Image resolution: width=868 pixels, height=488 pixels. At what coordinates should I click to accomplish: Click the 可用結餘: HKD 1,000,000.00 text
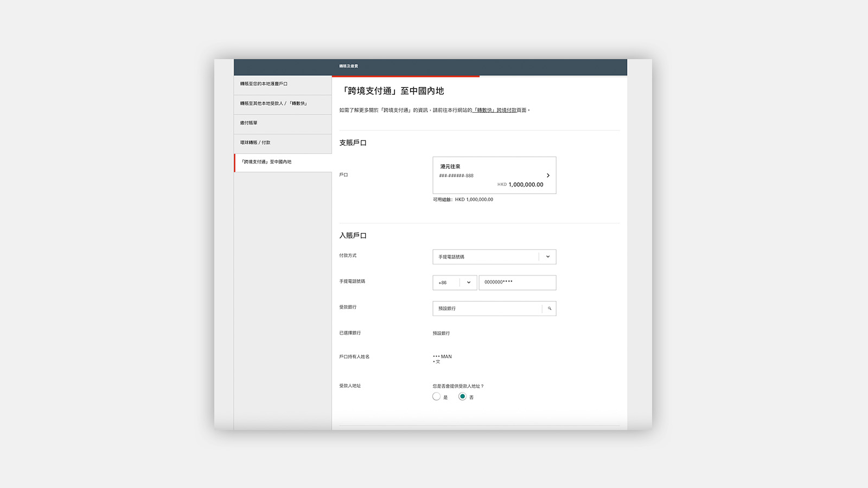click(463, 200)
